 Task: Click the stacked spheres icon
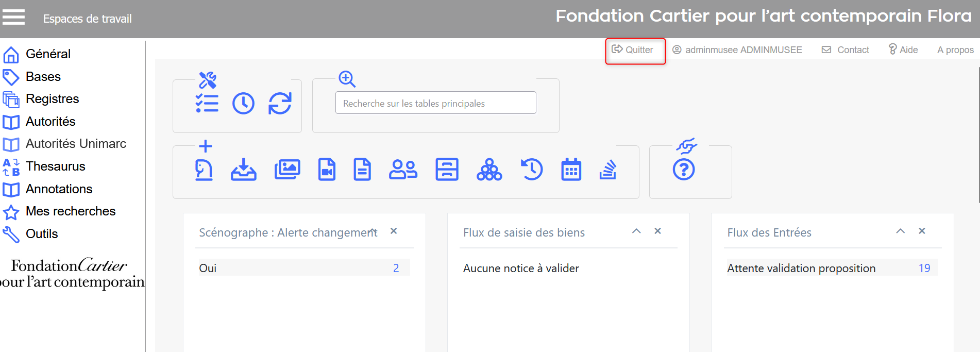coord(489,170)
